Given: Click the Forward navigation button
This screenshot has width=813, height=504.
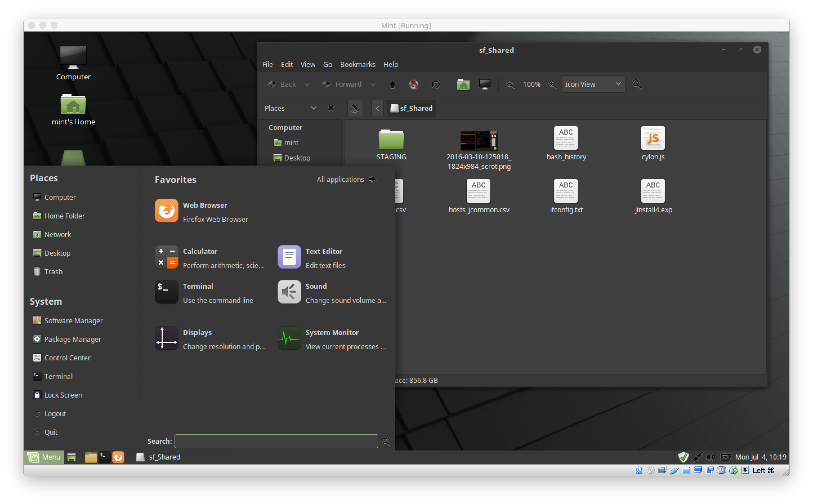Looking at the screenshot, I should 342,84.
